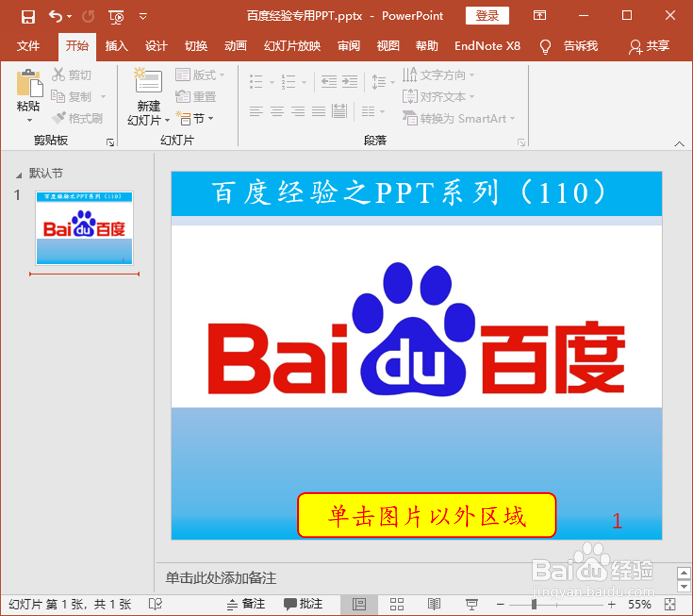This screenshot has width=693, height=616.
Task: Open the 文件 menu
Action: (x=28, y=46)
